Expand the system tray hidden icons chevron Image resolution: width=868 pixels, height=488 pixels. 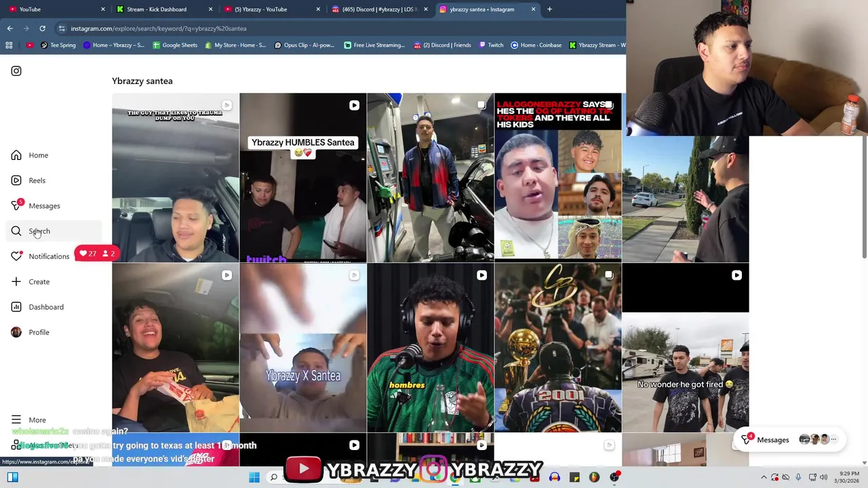pyautogui.click(x=764, y=477)
